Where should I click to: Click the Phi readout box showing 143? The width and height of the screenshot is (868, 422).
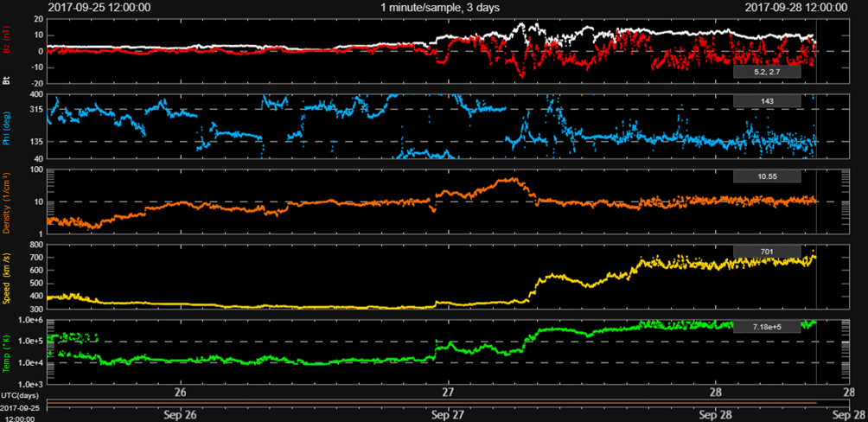coord(767,101)
